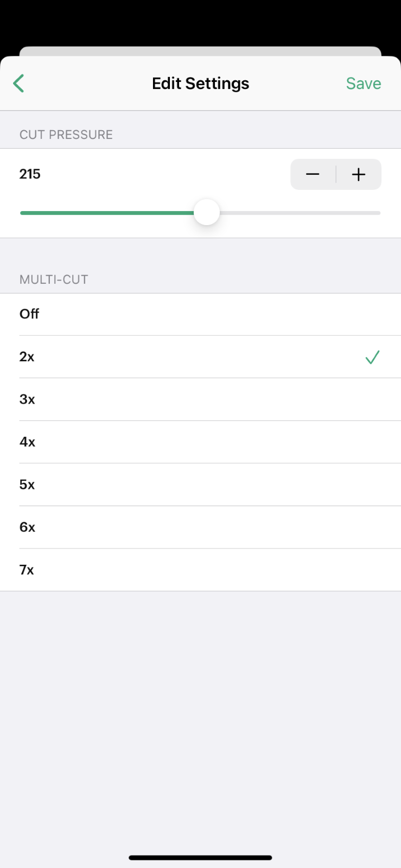Tap the Multi-Cut section header
This screenshot has width=401, height=868.
(x=54, y=279)
